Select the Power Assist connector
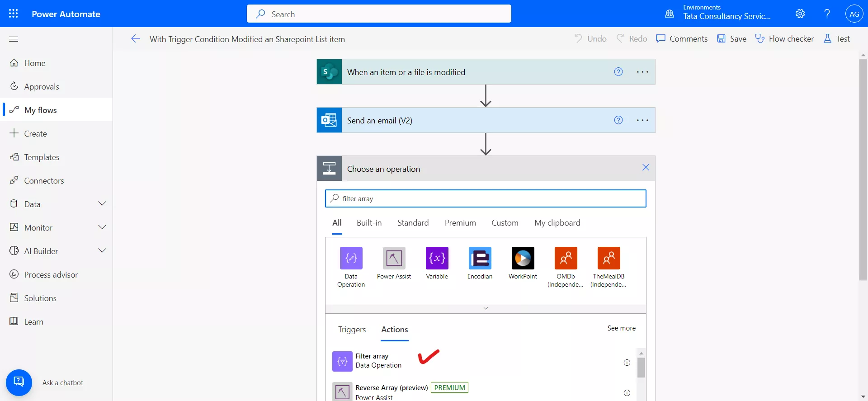The image size is (868, 401). click(394, 264)
